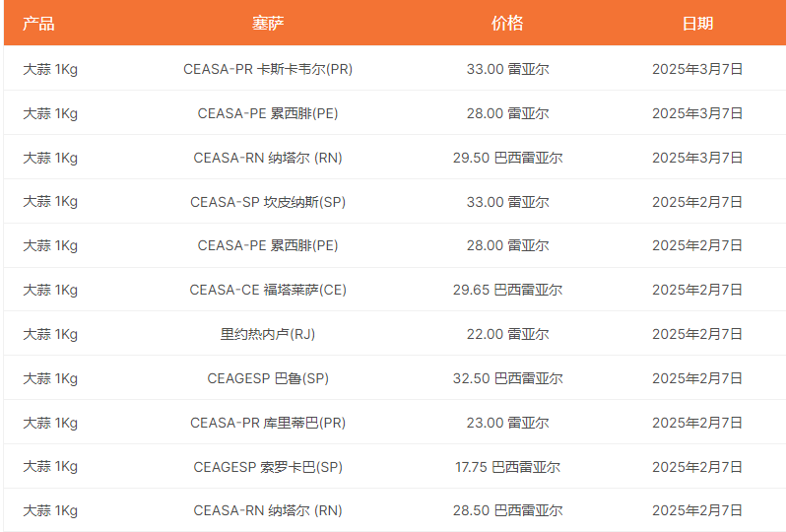Viewport: 786px width, 532px height.
Task: Click the 22.00 雷亚尔 price cell
Action: (507, 334)
